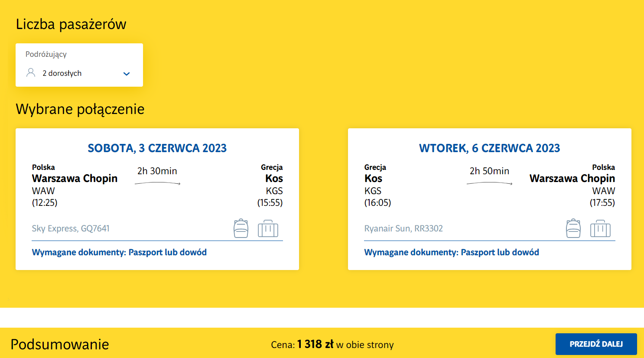Open required documents link for outbound flight
The height and width of the screenshot is (358, 644).
tap(119, 252)
